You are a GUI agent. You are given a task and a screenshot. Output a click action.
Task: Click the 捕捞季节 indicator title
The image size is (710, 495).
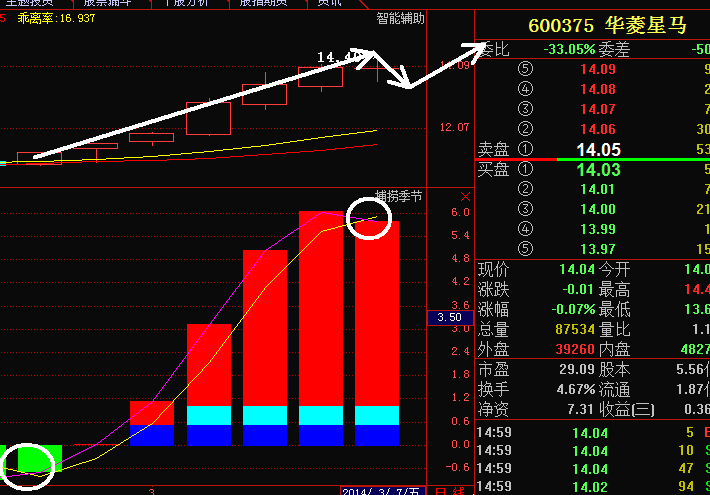[x=398, y=196]
